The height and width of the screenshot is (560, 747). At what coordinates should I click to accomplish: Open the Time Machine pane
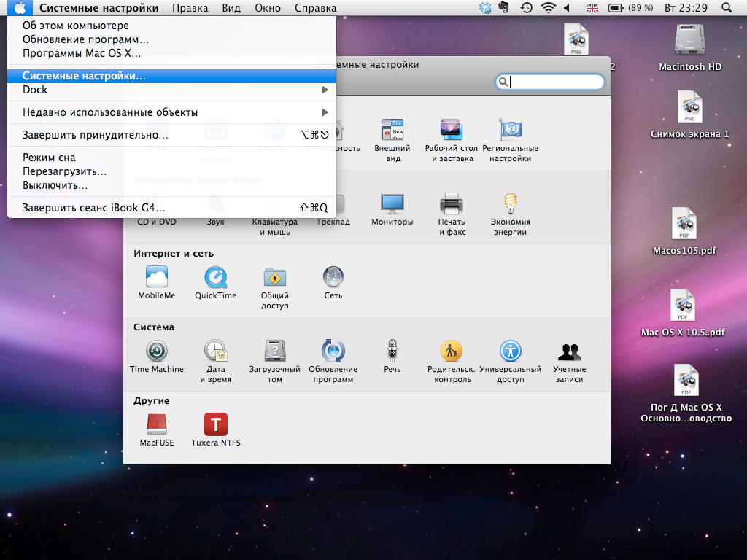point(157,356)
